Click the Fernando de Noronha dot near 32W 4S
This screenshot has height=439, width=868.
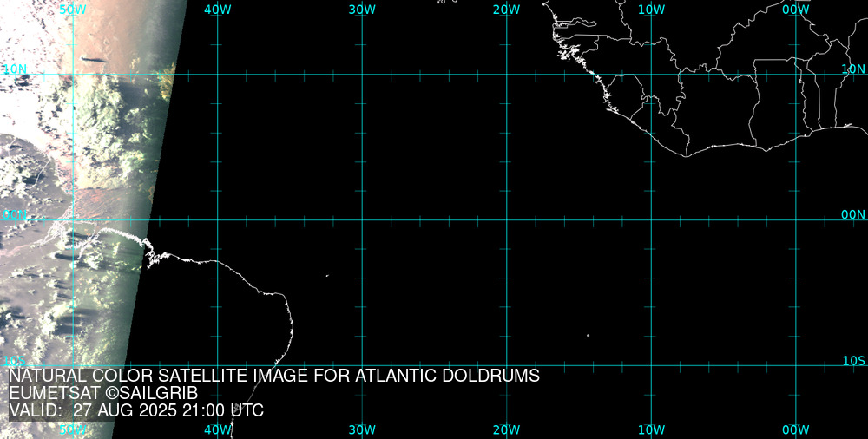[x=327, y=275]
